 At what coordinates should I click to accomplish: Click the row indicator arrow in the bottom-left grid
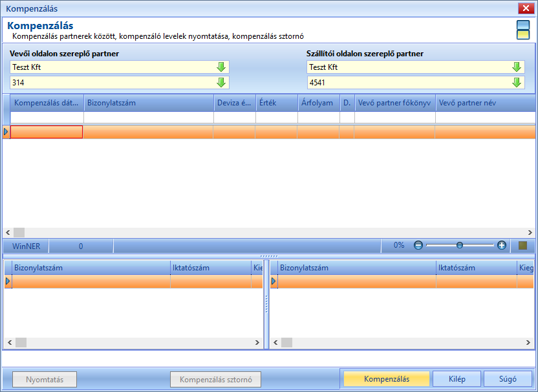tap(8, 281)
